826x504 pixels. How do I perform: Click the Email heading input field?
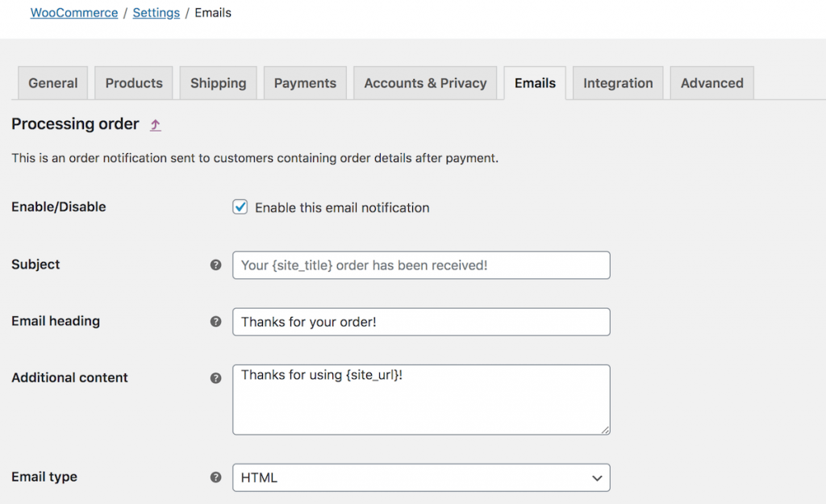[420, 321]
